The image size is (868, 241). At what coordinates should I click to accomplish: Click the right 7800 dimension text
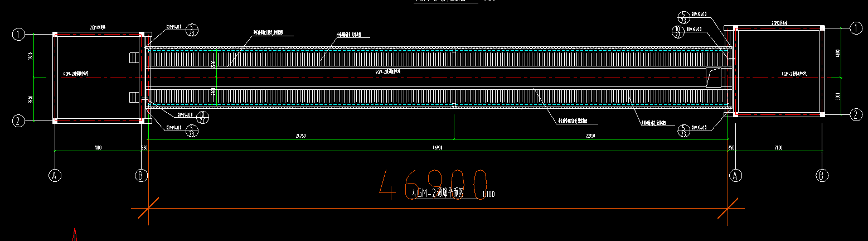click(x=779, y=148)
